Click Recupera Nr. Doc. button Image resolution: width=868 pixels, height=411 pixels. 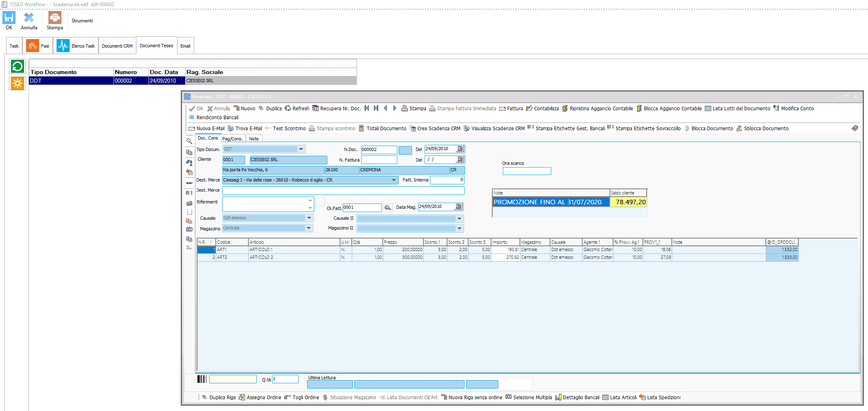pos(337,108)
